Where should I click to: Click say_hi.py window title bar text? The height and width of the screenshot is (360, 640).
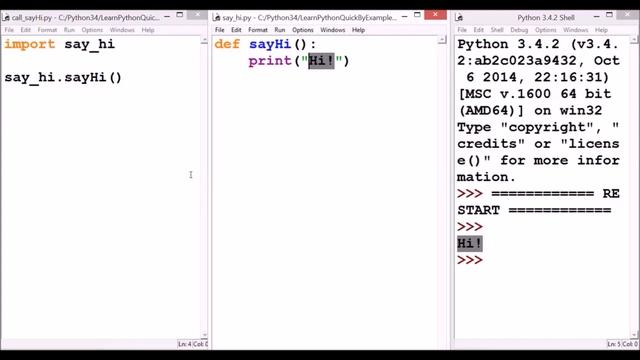(309, 18)
